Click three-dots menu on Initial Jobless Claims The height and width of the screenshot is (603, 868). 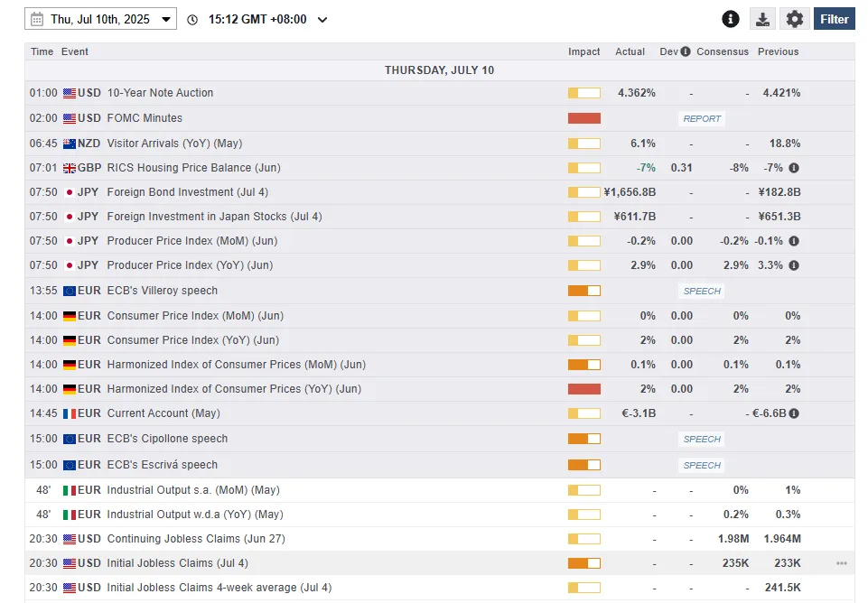pyautogui.click(x=842, y=563)
